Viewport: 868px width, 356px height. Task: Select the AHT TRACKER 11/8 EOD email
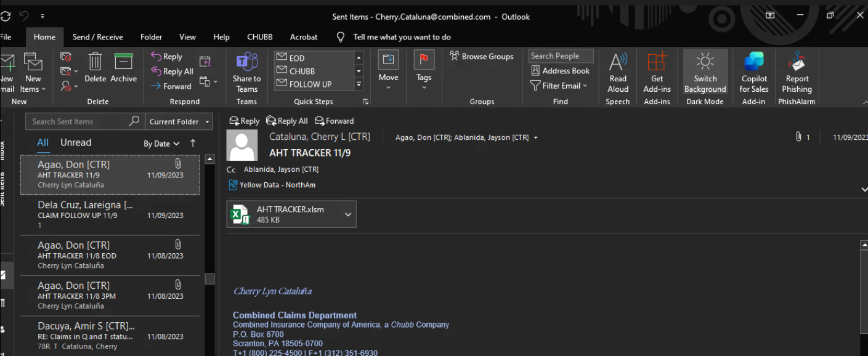pyautogui.click(x=110, y=256)
